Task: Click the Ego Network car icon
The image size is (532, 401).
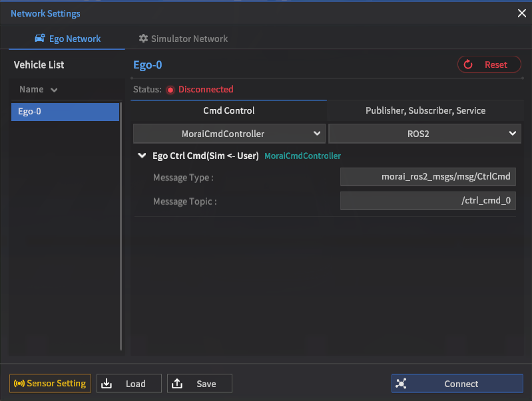Action: click(x=39, y=39)
